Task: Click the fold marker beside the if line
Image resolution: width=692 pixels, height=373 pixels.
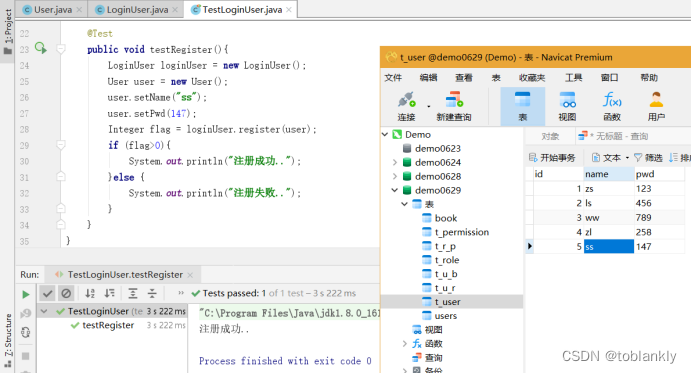Action: pos(61,145)
